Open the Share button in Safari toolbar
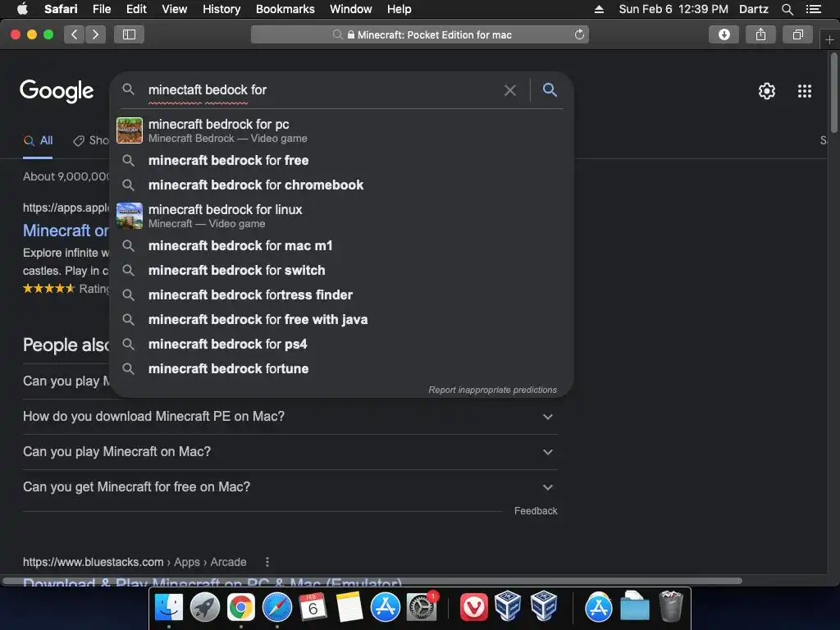Image resolution: width=840 pixels, height=630 pixels. tap(760, 34)
